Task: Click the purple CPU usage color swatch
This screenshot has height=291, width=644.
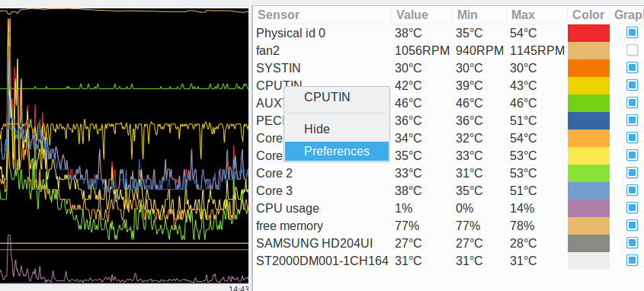Action: (588, 208)
